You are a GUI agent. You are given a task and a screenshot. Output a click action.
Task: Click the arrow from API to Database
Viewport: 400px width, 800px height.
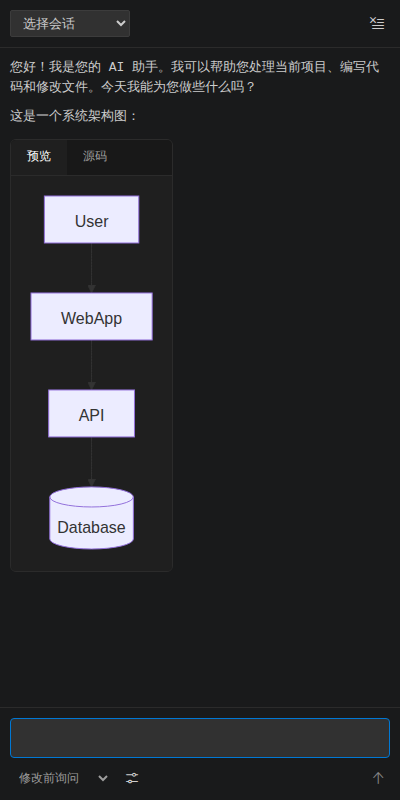[91, 462]
